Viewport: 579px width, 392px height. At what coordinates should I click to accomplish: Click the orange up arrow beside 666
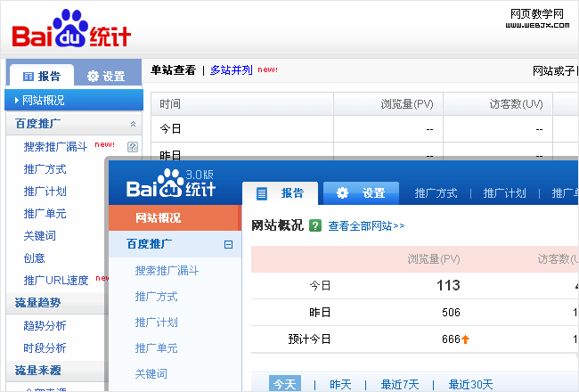coord(465,339)
